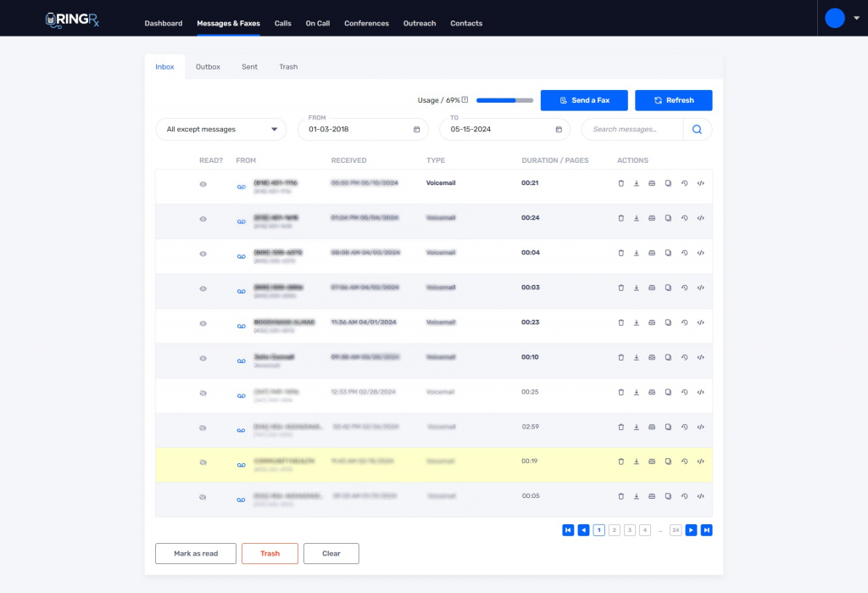
Task: Switch to the Sent tab
Action: click(249, 66)
